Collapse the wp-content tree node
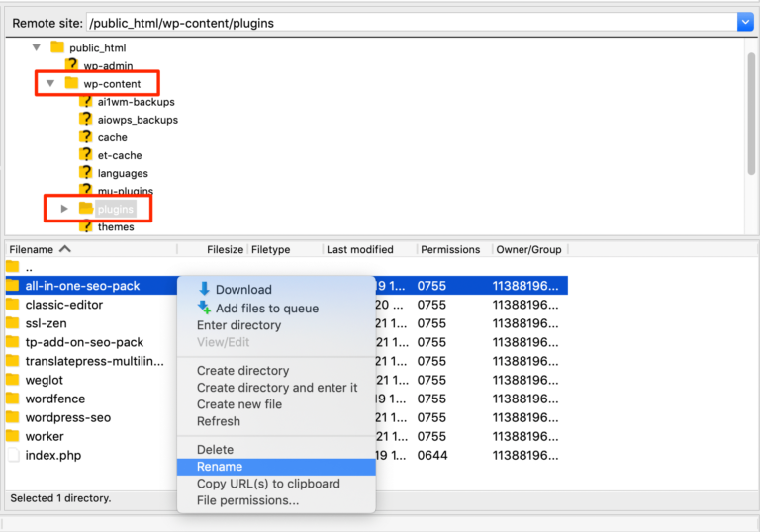 coord(50,83)
